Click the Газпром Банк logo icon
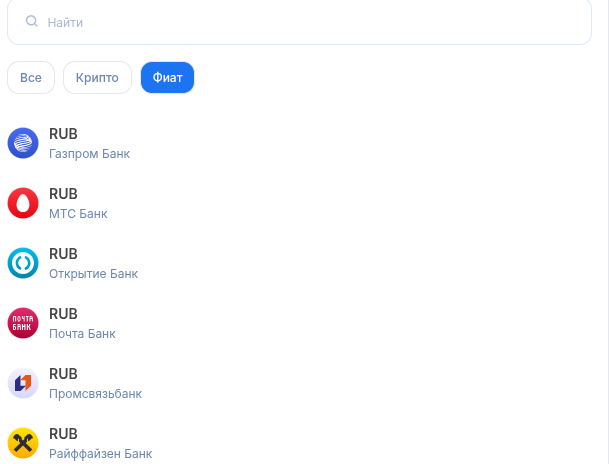The image size is (609, 464). 23,143
